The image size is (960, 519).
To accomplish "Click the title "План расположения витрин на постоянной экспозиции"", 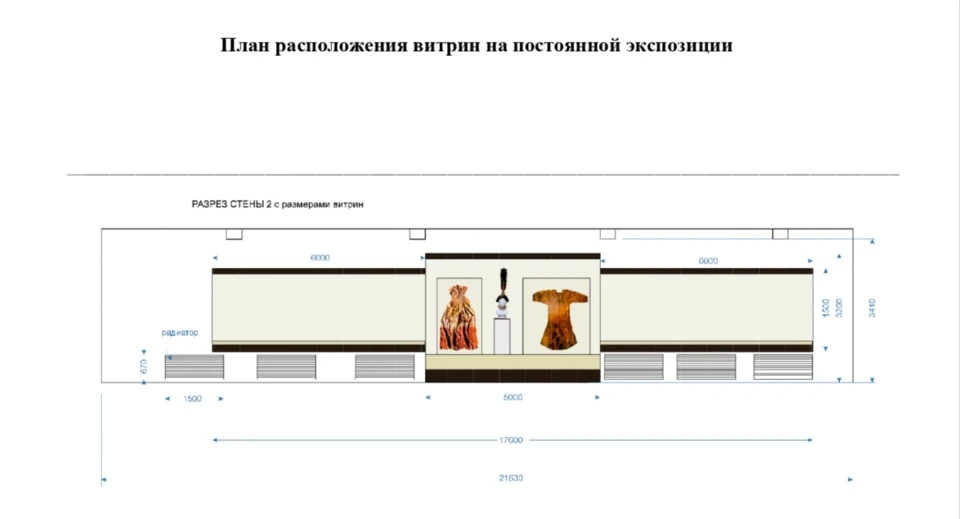I will tap(476, 46).
